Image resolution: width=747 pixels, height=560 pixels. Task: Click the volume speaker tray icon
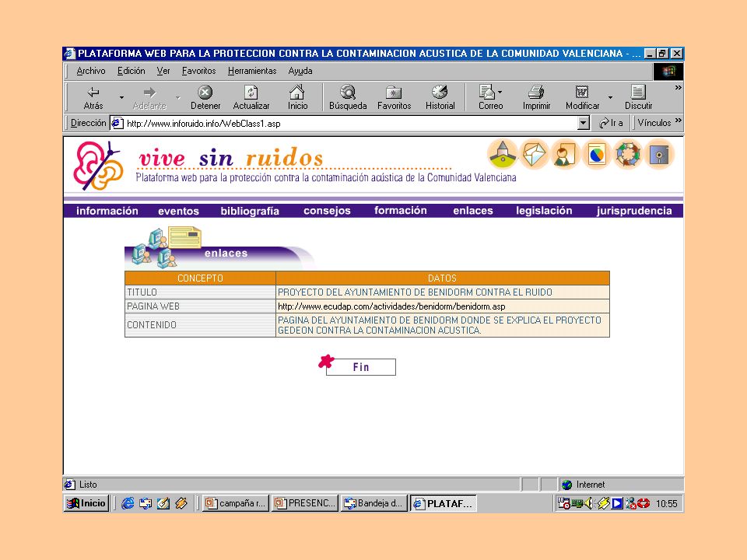pos(588,503)
